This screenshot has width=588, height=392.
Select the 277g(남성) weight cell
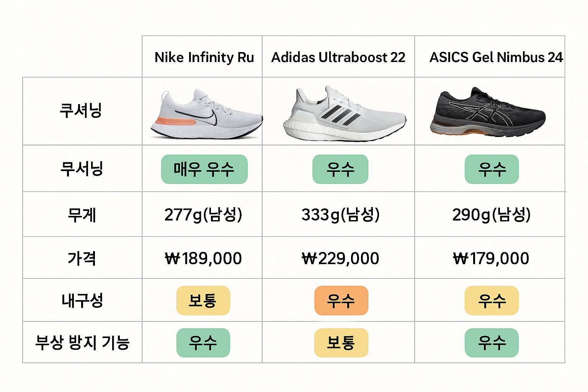point(203,215)
